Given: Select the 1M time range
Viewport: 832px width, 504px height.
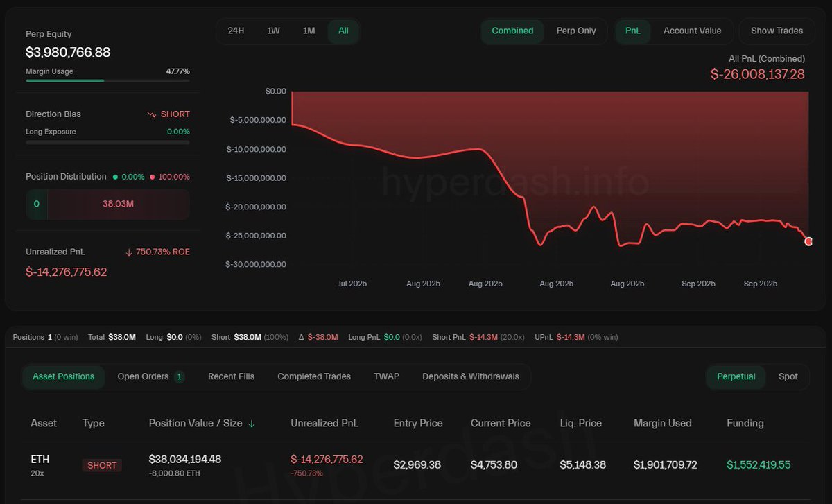Looking at the screenshot, I should (309, 31).
